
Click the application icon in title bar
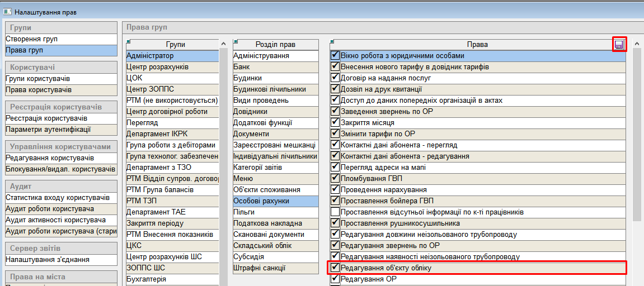(7, 12)
